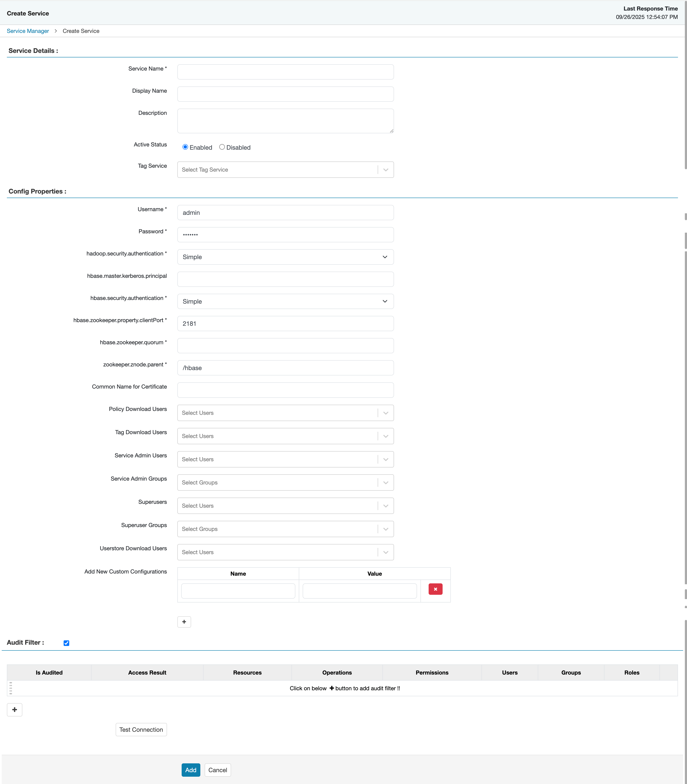Click the zookeeper.znode.parent field
Screen dimensions: 687x784
click(285, 367)
